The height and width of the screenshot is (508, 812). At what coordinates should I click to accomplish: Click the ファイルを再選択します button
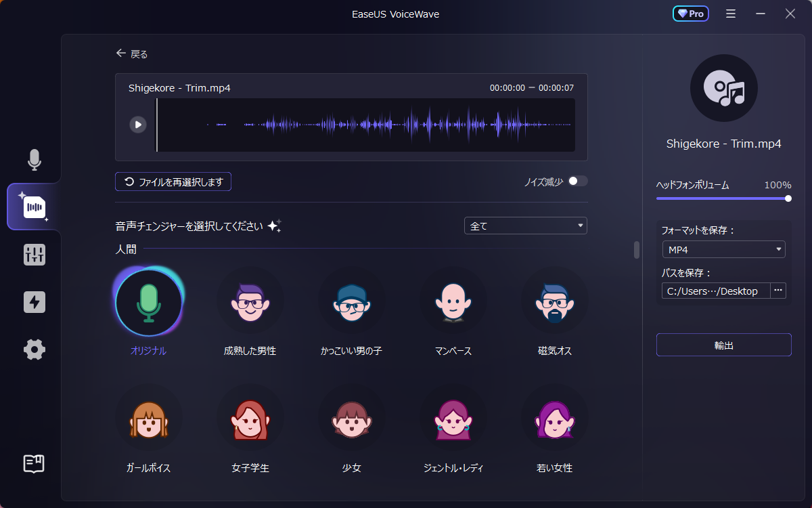[x=173, y=182]
